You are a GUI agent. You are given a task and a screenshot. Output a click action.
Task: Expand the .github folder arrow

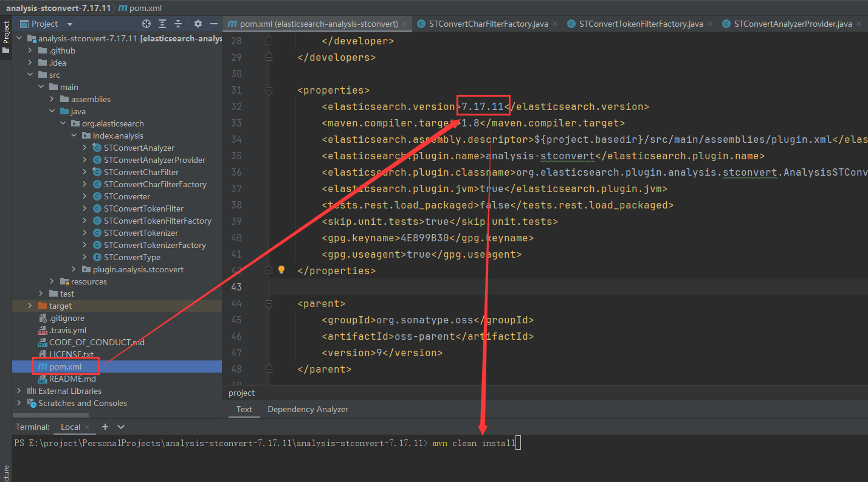(30, 50)
